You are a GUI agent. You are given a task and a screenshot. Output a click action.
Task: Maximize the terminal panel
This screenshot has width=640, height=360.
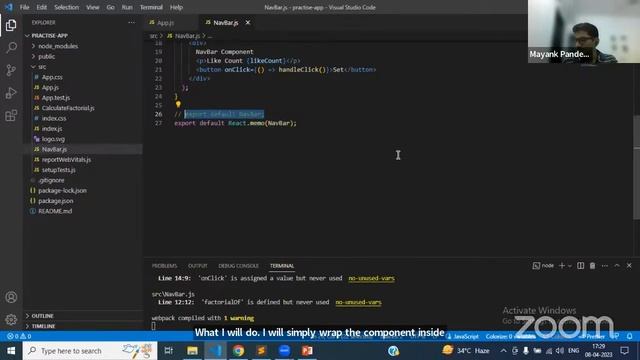click(x=617, y=266)
